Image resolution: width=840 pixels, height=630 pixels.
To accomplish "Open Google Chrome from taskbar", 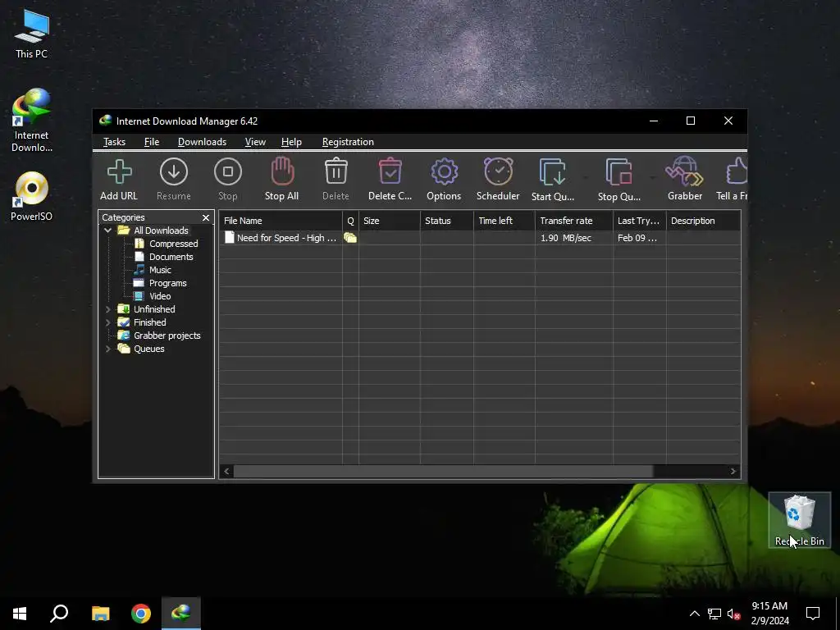I will (141, 614).
